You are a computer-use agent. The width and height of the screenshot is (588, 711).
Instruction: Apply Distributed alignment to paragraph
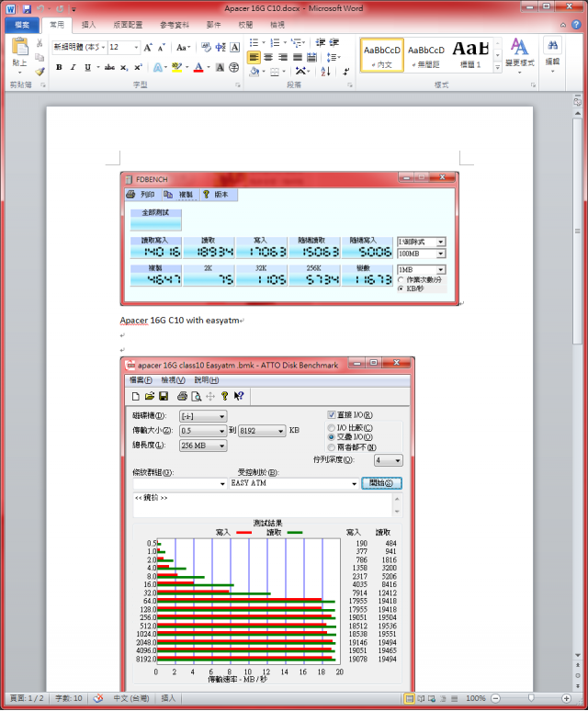311,57
